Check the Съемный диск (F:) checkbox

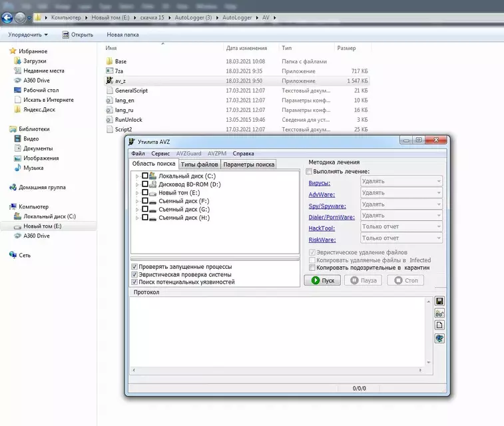(x=145, y=201)
